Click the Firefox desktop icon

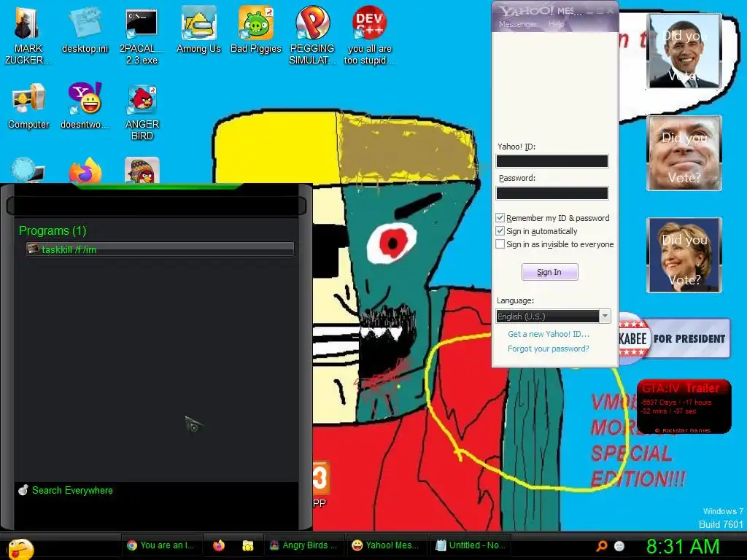tap(85, 171)
